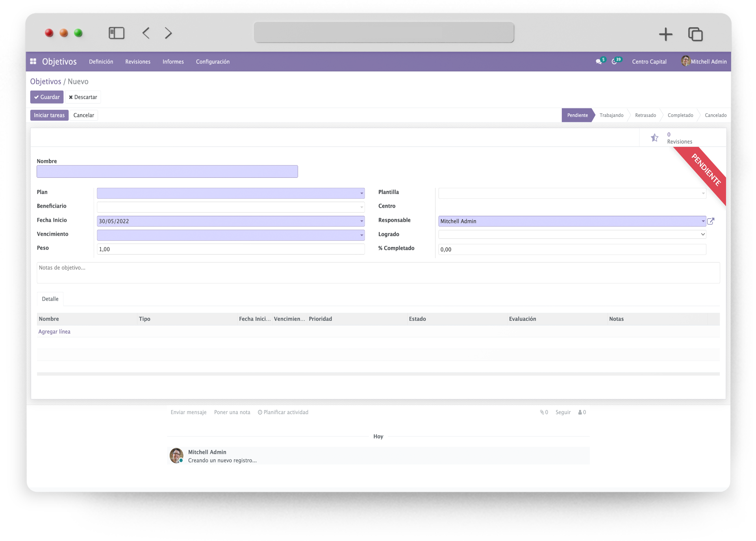This screenshot has height=541, width=756.
Task: Click the Guardar button
Action: [x=47, y=97]
